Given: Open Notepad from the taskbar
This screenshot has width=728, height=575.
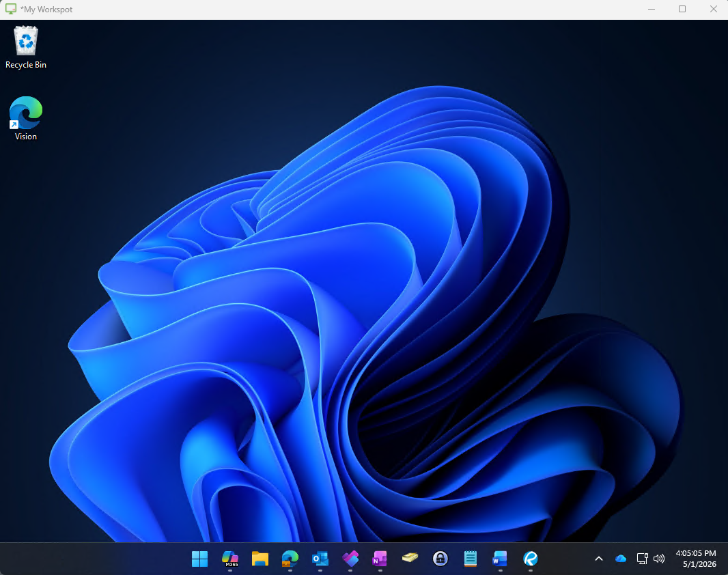Looking at the screenshot, I should (471, 559).
